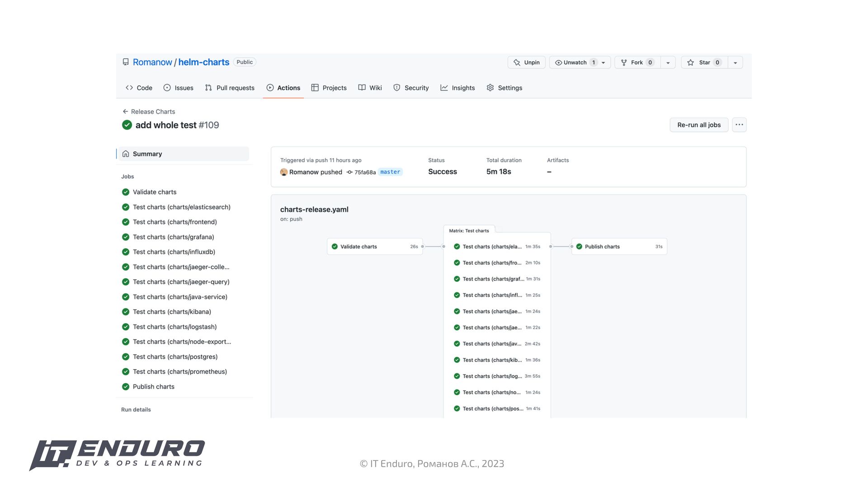View the Insights tab
The width and height of the screenshot is (868, 488).
tap(458, 88)
